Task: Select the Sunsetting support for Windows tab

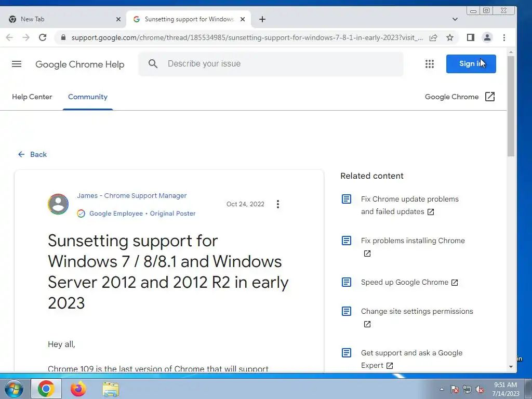Action: point(189,19)
